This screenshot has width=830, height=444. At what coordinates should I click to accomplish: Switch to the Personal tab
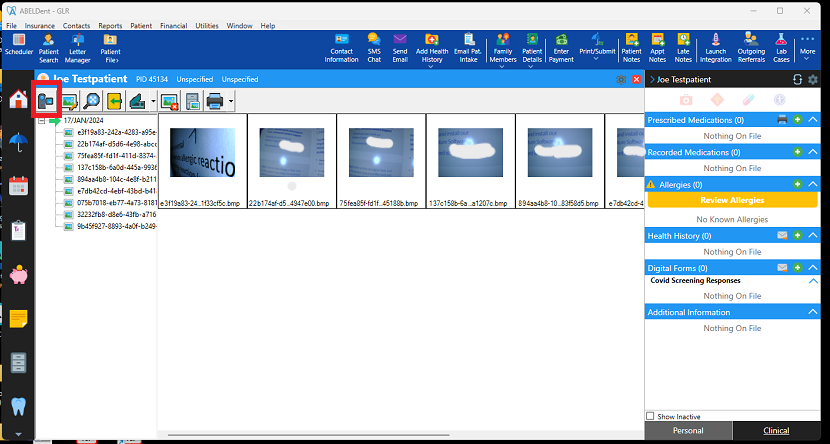coord(688,430)
